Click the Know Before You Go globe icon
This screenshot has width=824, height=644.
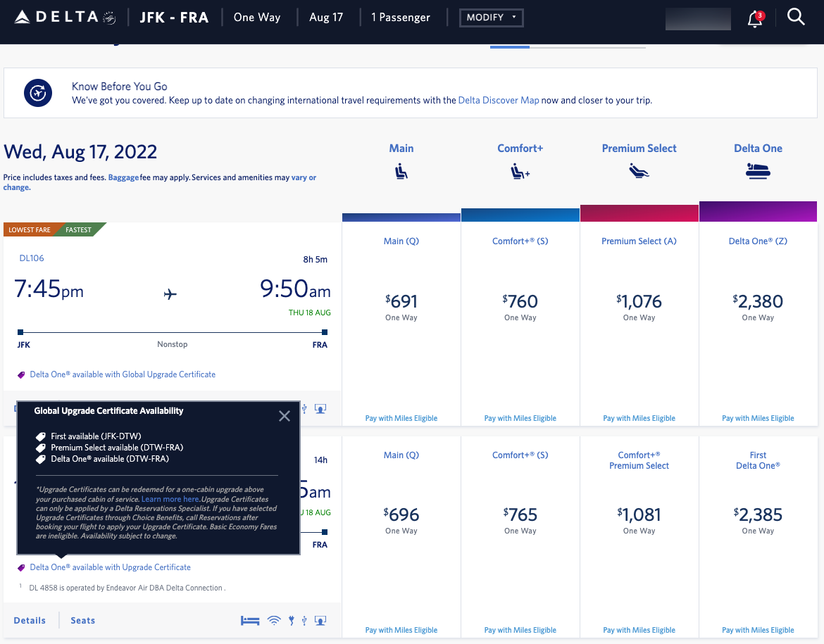37,92
